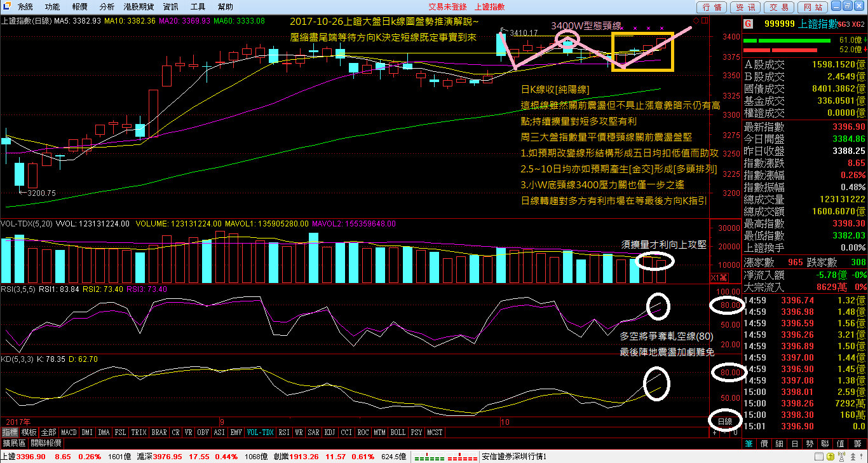Open the 關聯報價 tab
Image resolution: width=868 pixels, height=463 pixels.
pyautogui.click(x=46, y=443)
